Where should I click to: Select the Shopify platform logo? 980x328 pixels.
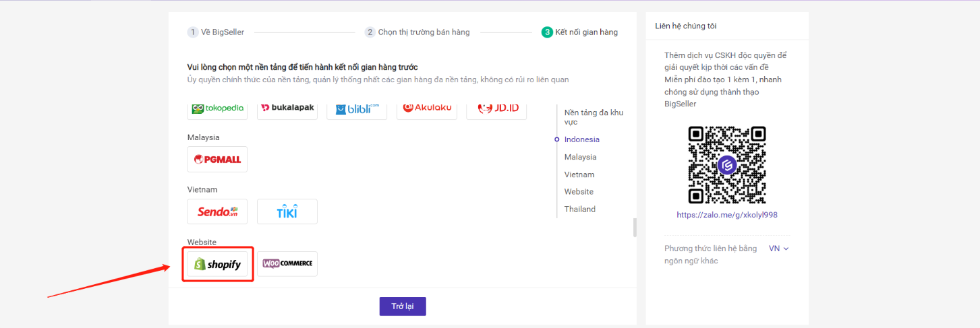click(217, 264)
